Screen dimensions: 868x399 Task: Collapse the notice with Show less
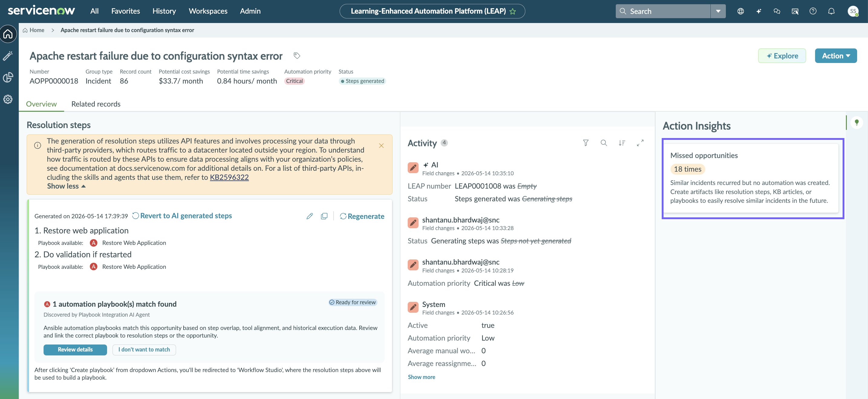[x=66, y=186]
